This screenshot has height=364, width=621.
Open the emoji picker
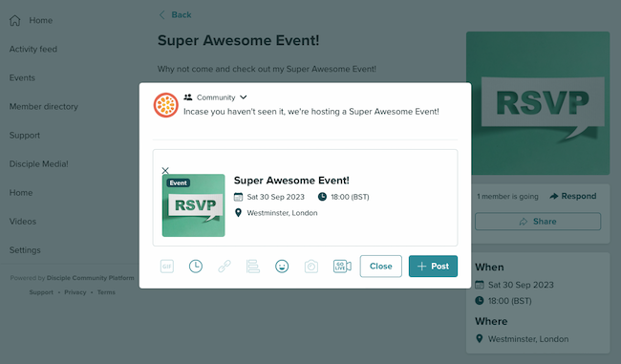(x=282, y=267)
